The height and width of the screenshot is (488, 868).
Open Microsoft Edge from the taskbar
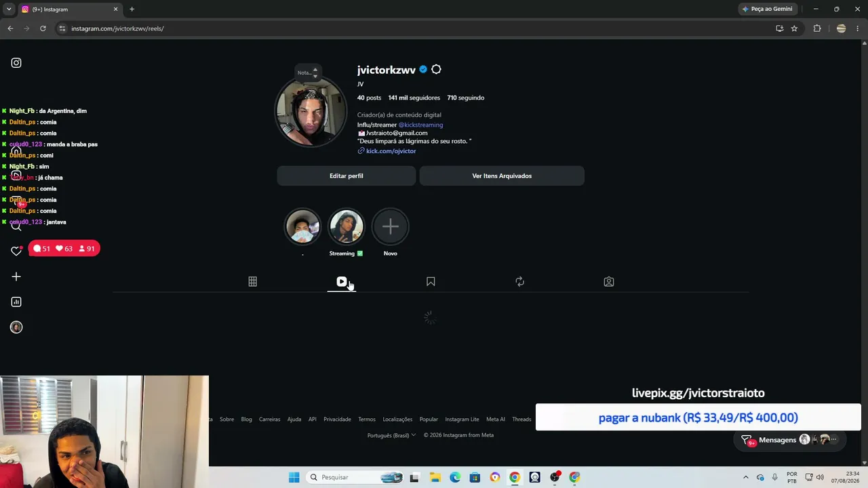455,477
